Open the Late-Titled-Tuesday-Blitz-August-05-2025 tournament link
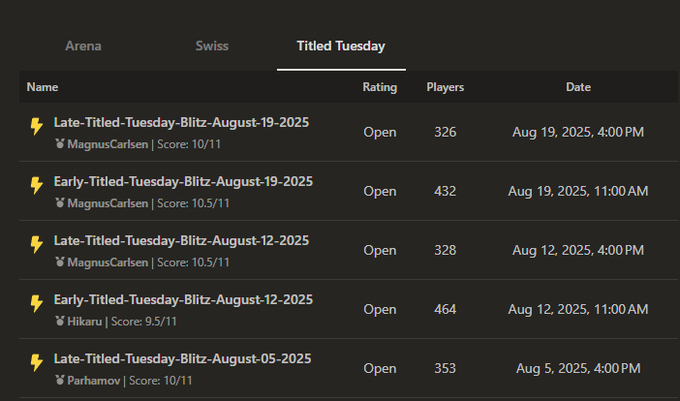The image size is (680, 401). [x=182, y=358]
